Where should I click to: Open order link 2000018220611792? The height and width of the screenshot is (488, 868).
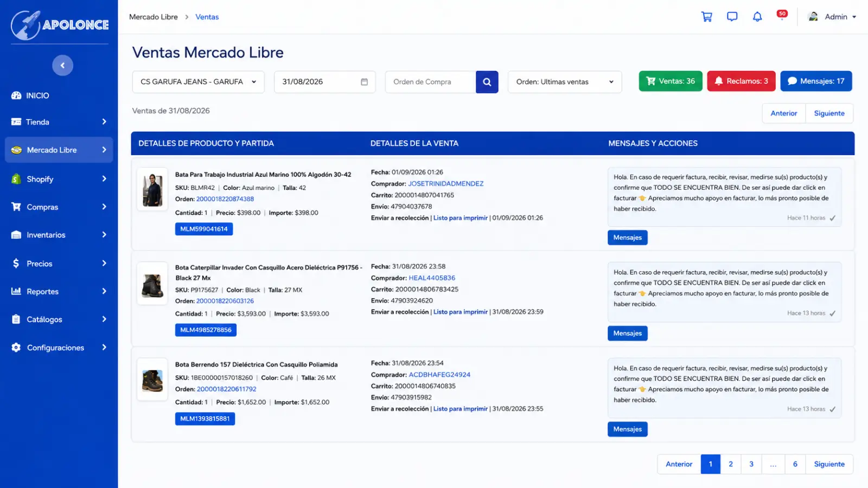click(x=226, y=389)
